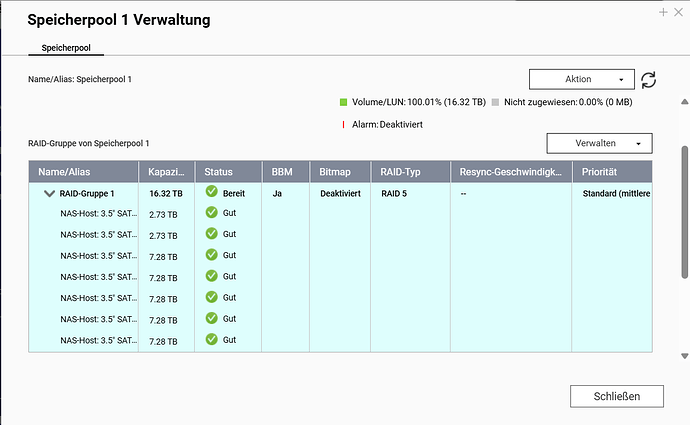Click the Priorität column header
This screenshot has width=690, height=425.
(610, 172)
